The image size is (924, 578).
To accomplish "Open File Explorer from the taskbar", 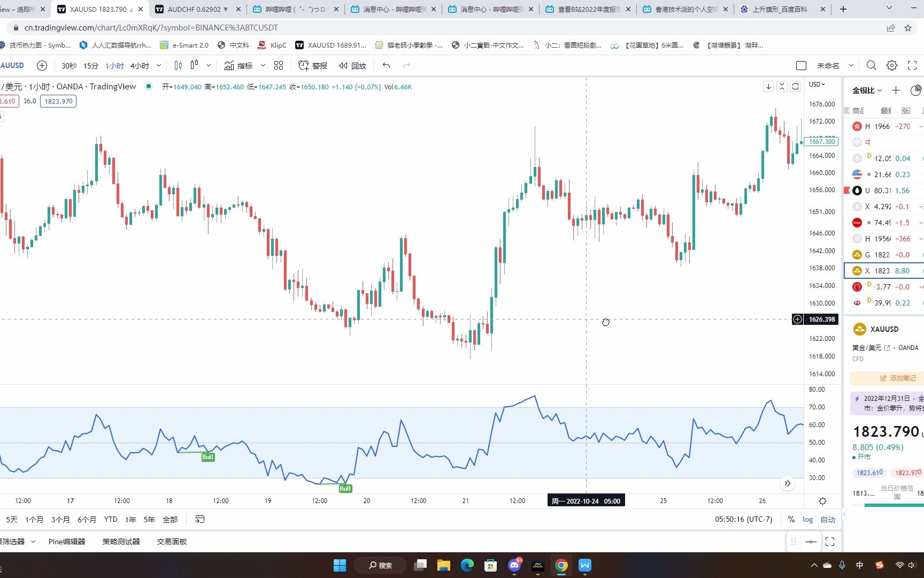I will pyautogui.click(x=443, y=565).
